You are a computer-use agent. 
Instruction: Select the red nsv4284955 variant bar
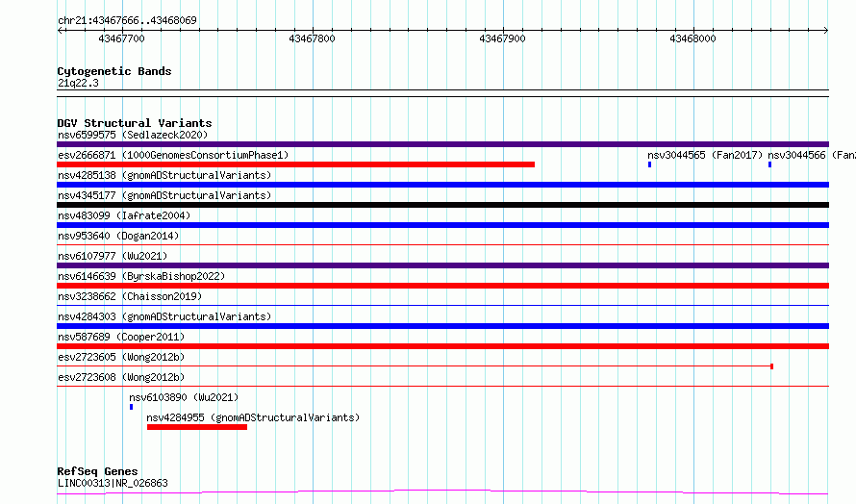[197, 427]
